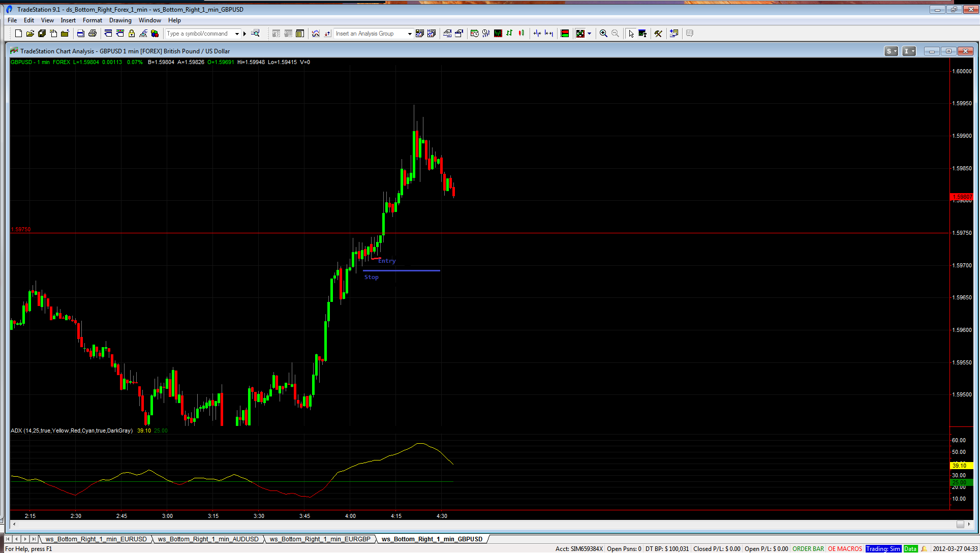Click the Insert Analysis Technique icon

[x=316, y=34]
